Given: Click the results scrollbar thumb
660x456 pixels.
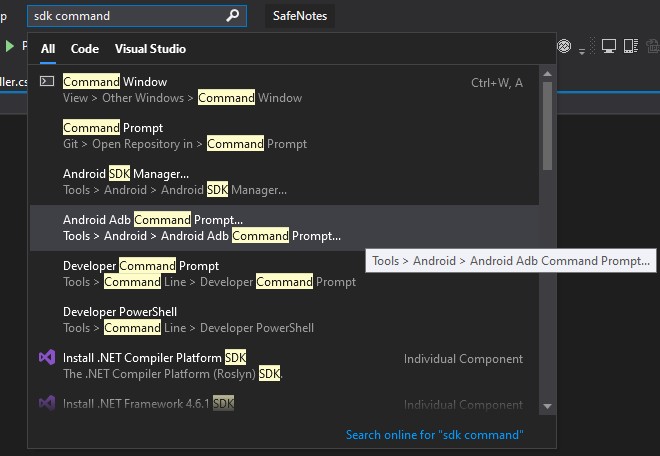Looking at the screenshot, I should [x=547, y=125].
